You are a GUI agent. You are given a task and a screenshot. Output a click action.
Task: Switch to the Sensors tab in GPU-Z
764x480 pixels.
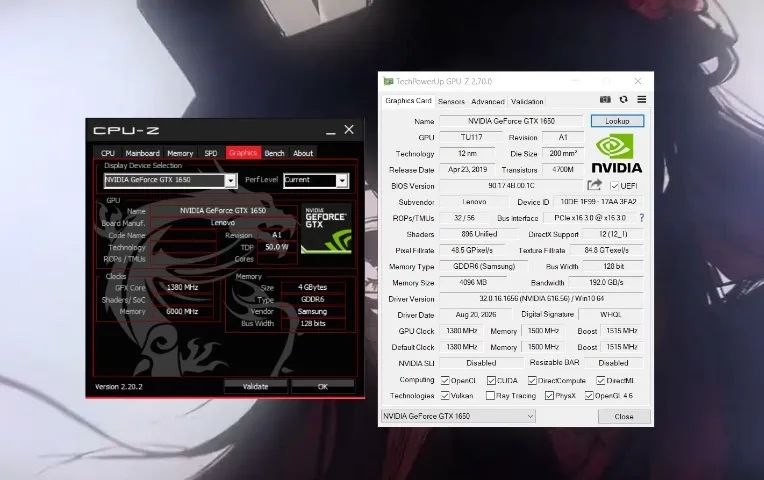[451, 101]
